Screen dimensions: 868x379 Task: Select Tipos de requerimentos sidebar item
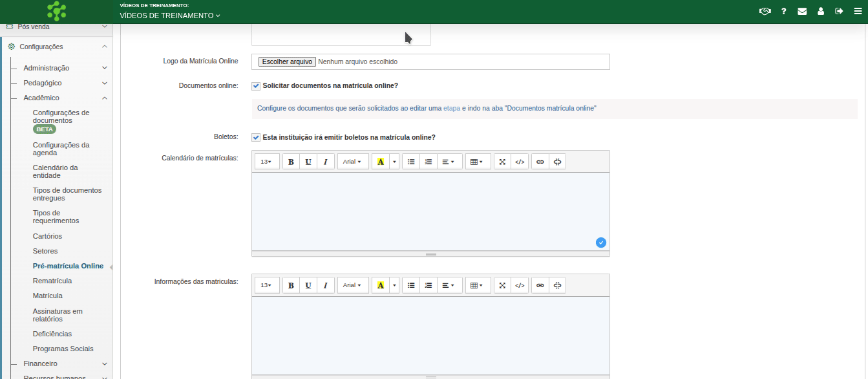56,217
